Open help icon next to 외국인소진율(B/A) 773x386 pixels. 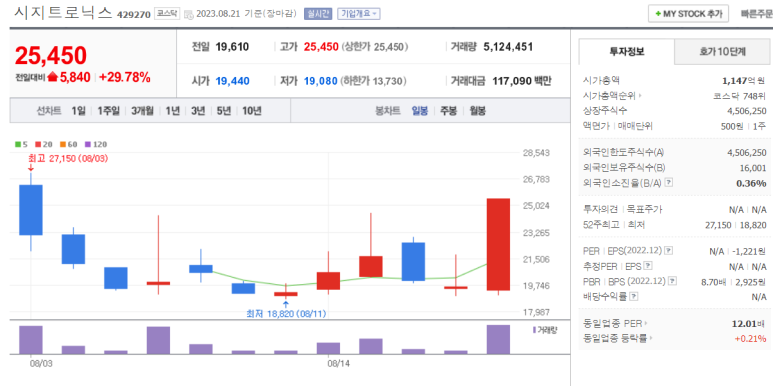click(669, 182)
